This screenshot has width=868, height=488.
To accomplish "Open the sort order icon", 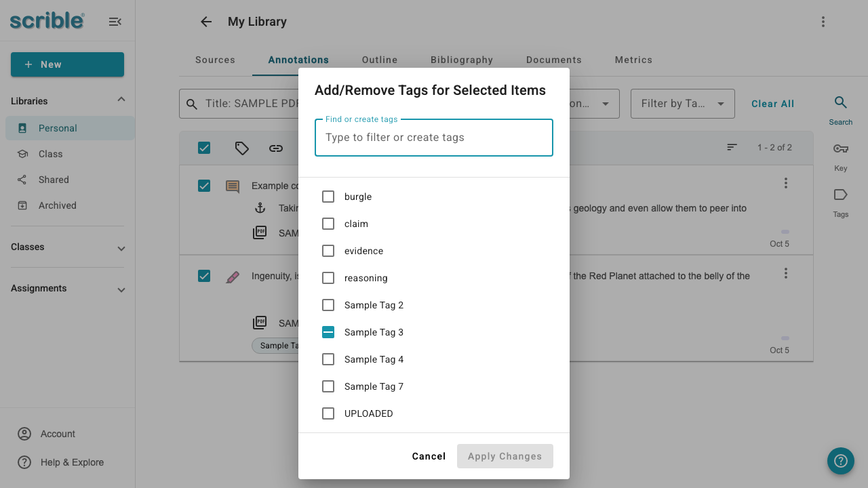I will click(x=732, y=147).
